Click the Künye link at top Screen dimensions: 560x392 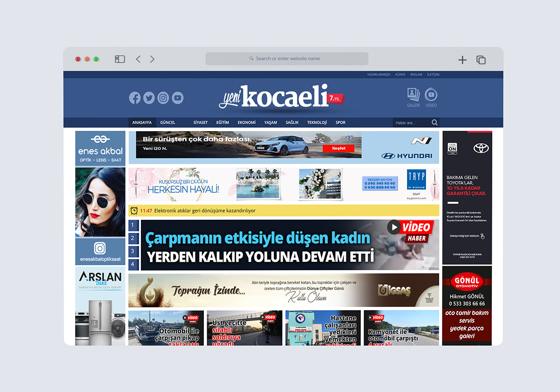(x=400, y=75)
